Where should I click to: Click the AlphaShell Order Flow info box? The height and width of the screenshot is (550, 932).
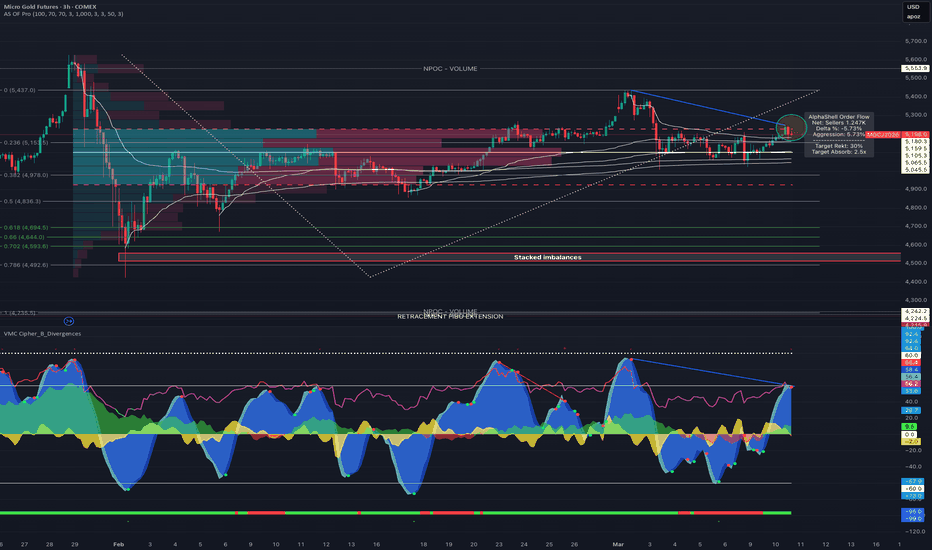(x=839, y=134)
